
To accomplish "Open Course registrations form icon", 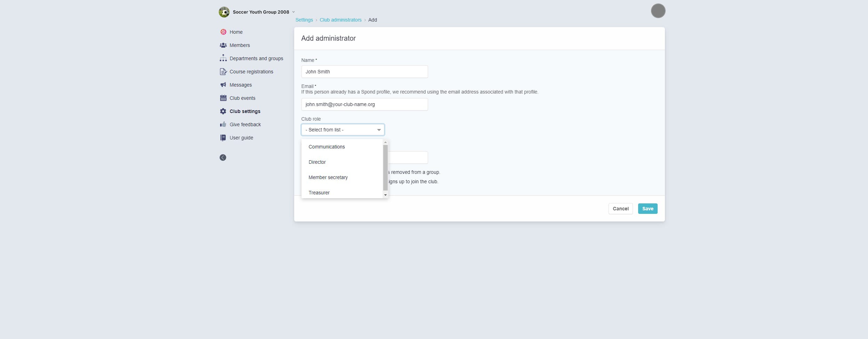I will 223,72.
